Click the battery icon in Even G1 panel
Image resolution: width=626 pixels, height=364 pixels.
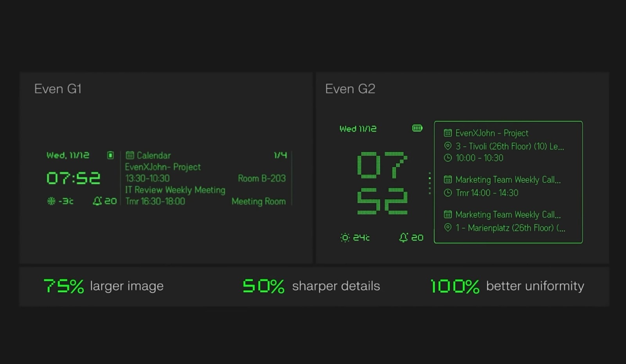click(x=110, y=155)
